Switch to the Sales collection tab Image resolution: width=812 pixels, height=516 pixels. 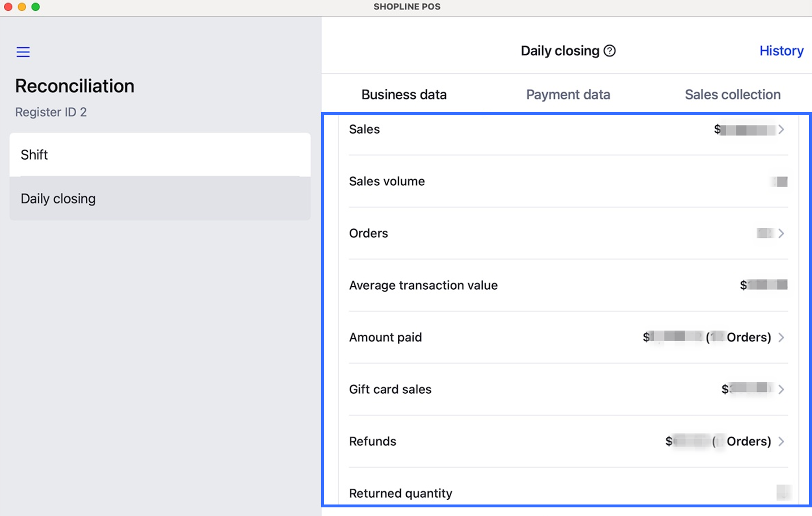[x=732, y=94]
